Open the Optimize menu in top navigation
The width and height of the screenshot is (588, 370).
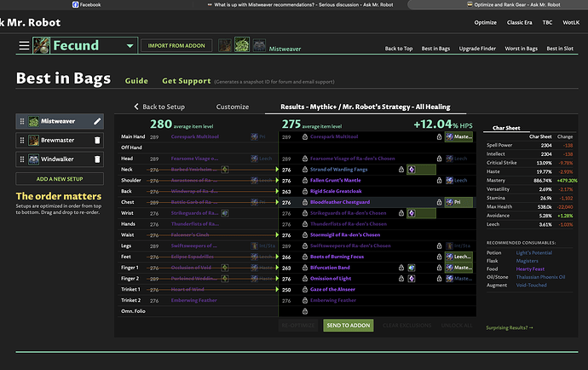[x=485, y=22]
